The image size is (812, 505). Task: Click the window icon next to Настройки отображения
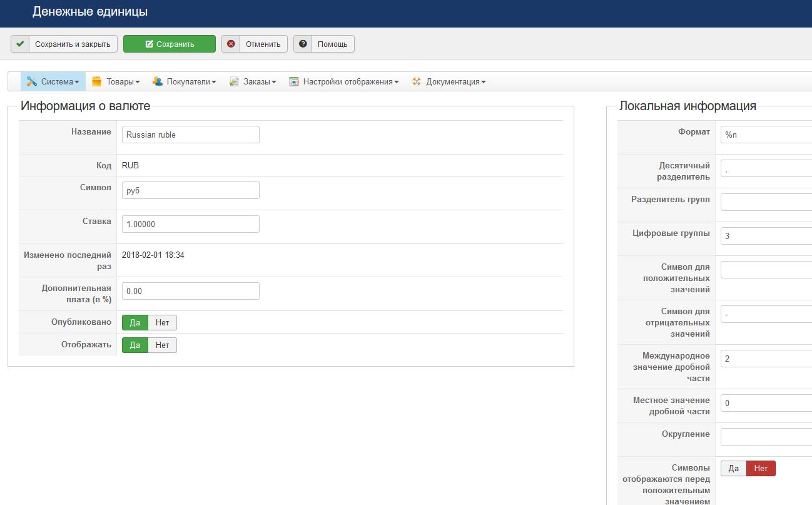[293, 81]
